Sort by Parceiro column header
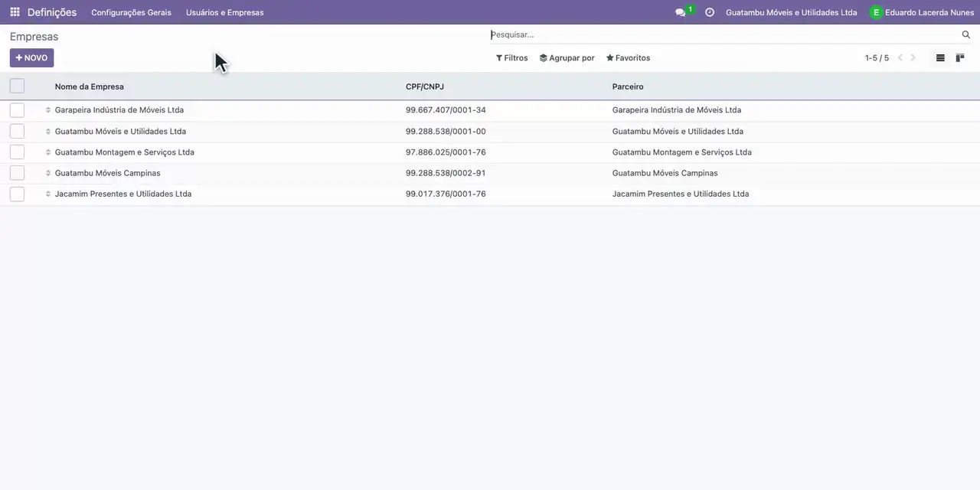Viewport: 980px width, 490px height. (628, 87)
